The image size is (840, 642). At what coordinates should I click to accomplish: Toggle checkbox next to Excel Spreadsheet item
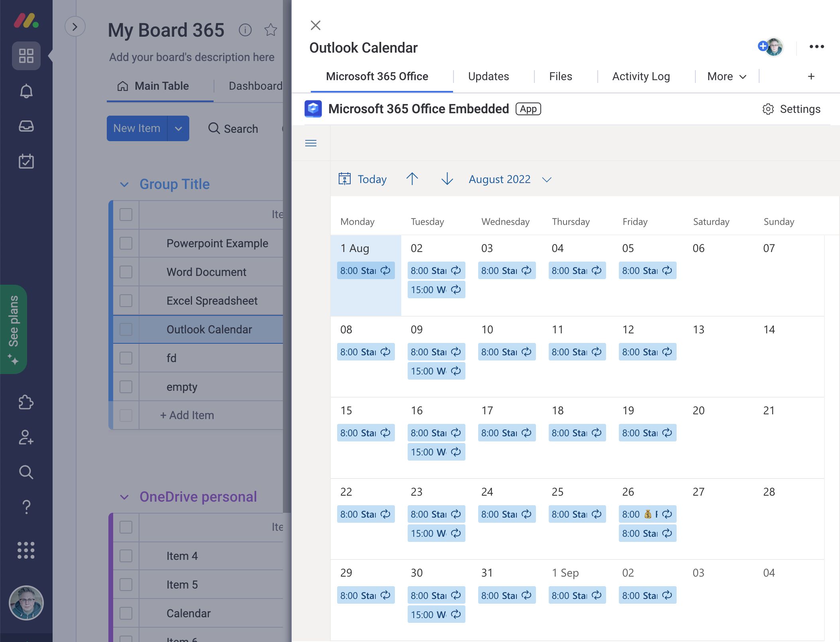125,301
